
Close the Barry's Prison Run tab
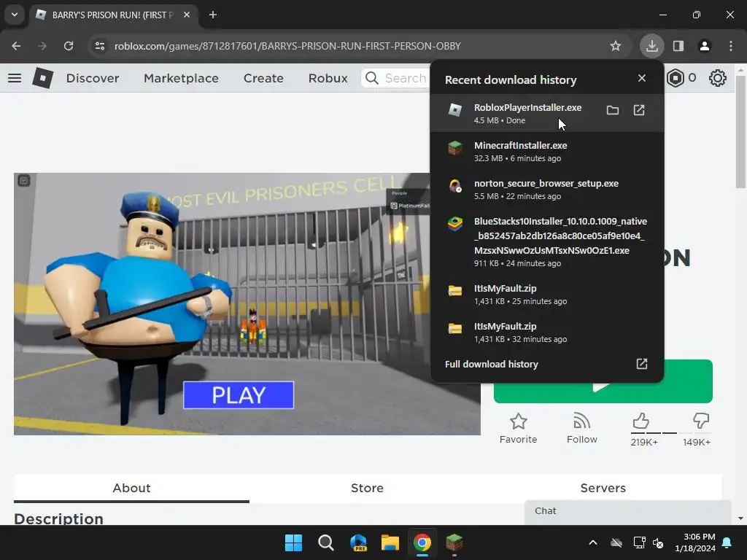[x=187, y=15]
